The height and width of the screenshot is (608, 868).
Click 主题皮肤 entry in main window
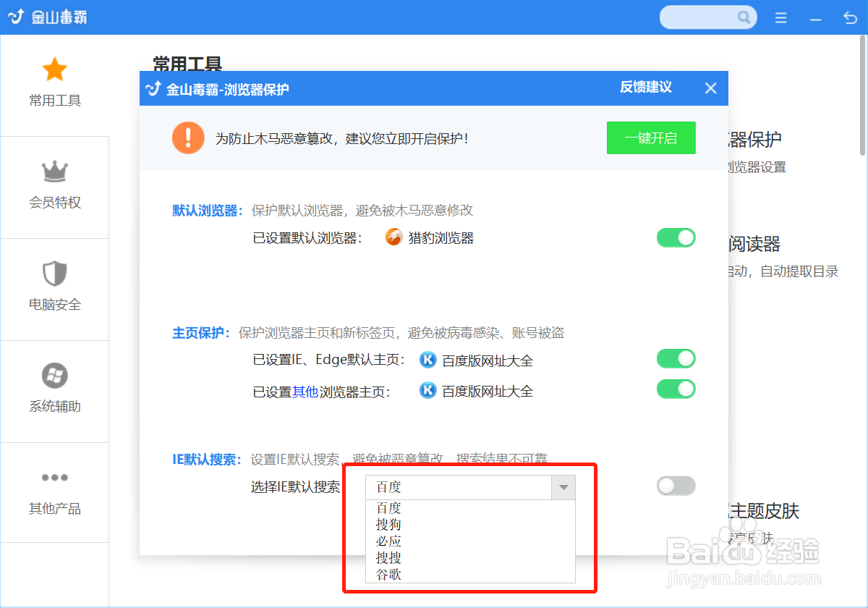(764, 511)
